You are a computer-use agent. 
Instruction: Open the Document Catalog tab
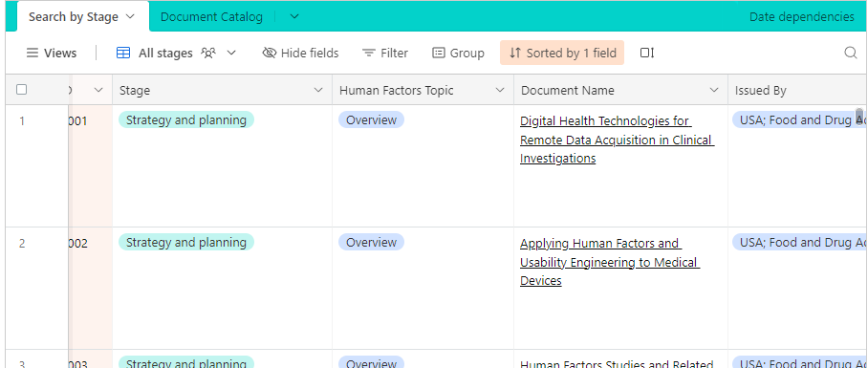[211, 17]
